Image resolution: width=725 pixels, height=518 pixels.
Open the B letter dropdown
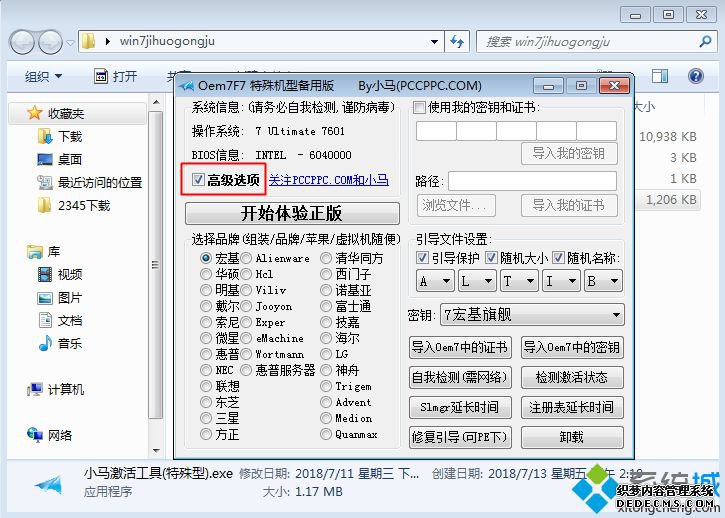pyautogui.click(x=603, y=281)
